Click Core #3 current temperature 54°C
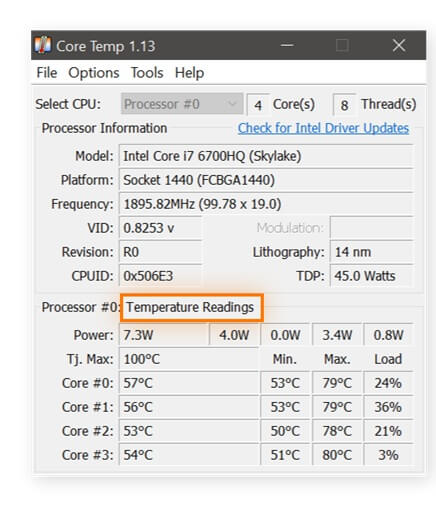 click(x=189, y=455)
